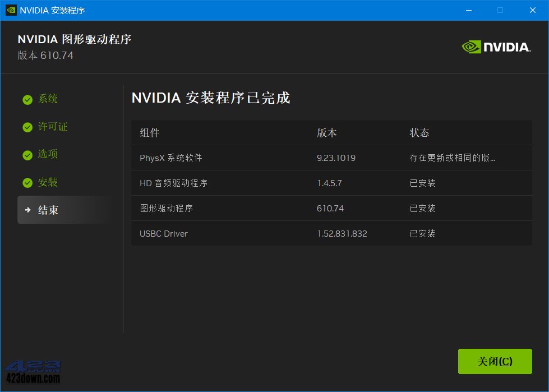Click the green checkmark beside 安装

(x=27, y=183)
